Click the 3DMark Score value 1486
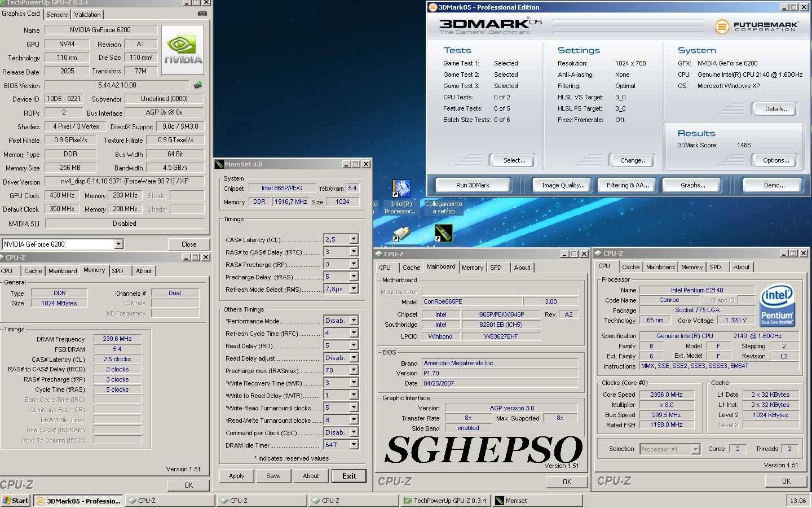This screenshot has height=508, width=812. [x=744, y=145]
